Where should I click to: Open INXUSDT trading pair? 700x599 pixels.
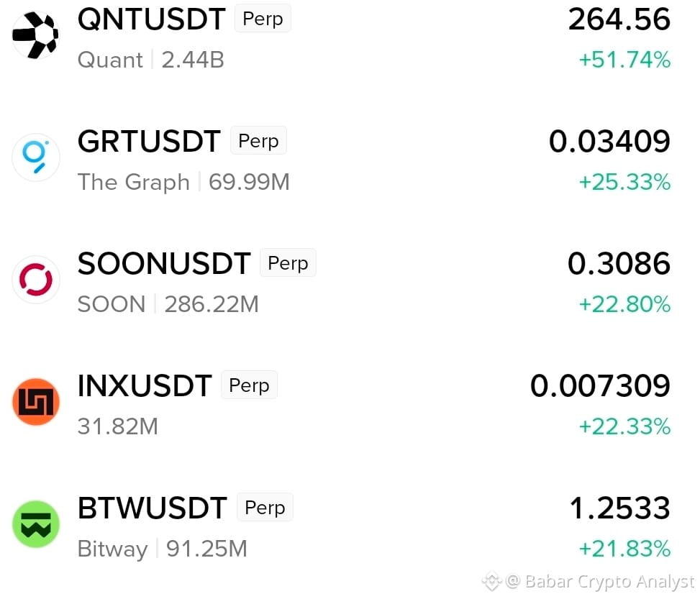tap(145, 385)
